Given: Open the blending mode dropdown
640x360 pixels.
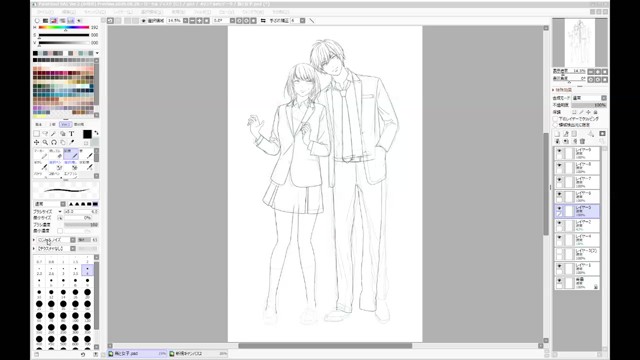Looking at the screenshot, I should [589, 98].
